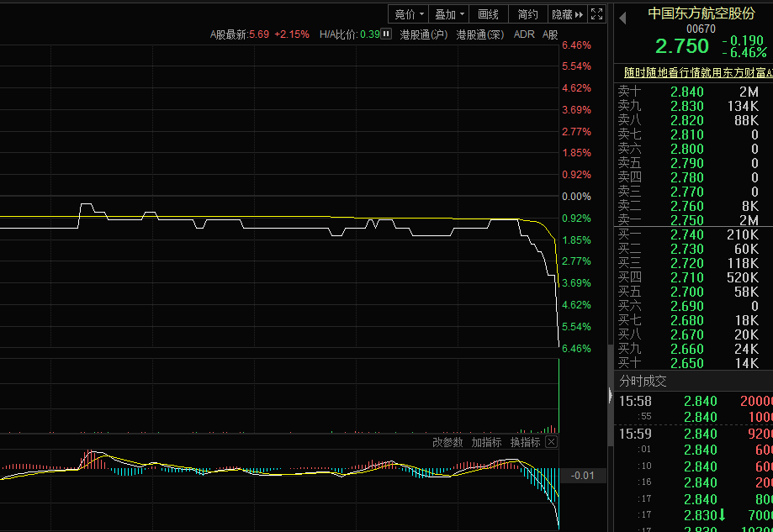Switch to 简约 simplified view
Screen dimensions: 773x532
tap(527, 14)
